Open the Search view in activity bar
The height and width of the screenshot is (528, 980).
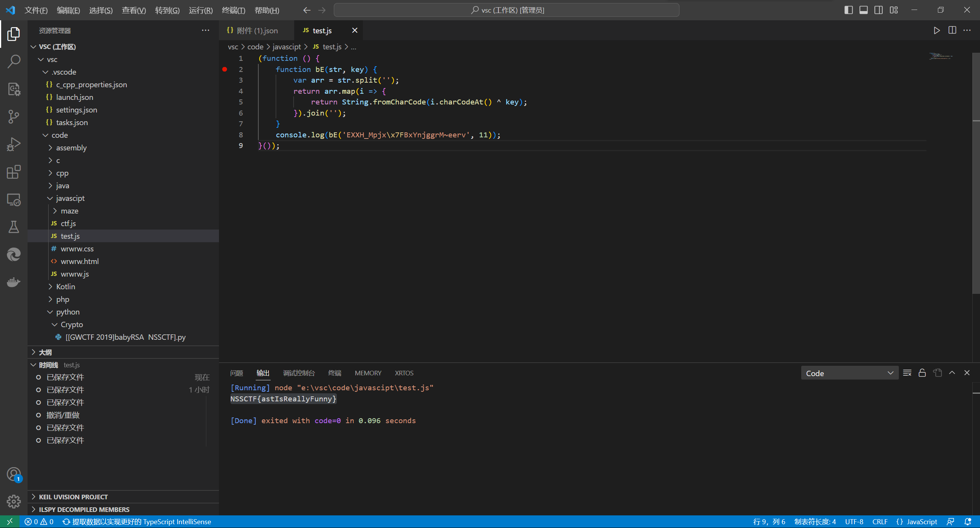pos(14,61)
